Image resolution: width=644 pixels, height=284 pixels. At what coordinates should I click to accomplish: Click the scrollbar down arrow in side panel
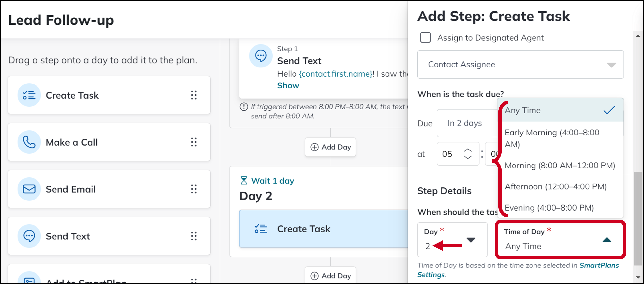638,277
